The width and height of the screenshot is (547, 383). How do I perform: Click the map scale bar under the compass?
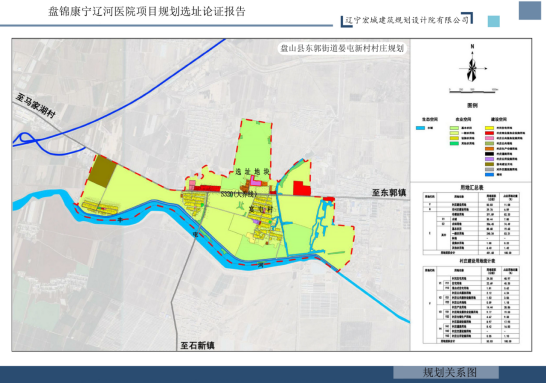(473, 91)
